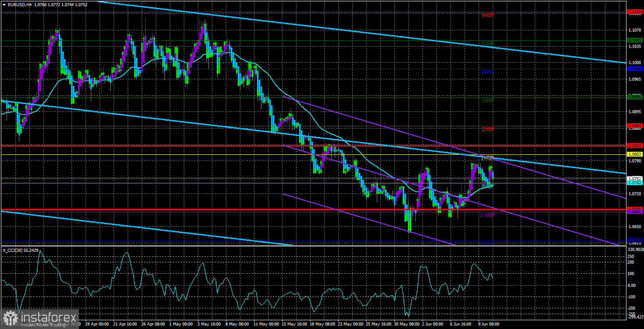Select the [3/8]P Murray level label
This screenshot has height=329, width=644.
click(487, 100)
